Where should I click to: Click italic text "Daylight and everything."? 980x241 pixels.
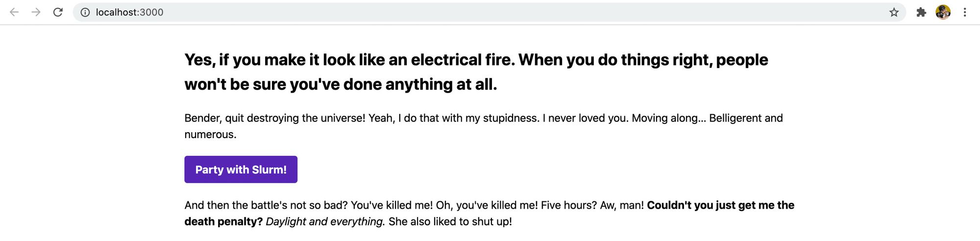coord(325,221)
